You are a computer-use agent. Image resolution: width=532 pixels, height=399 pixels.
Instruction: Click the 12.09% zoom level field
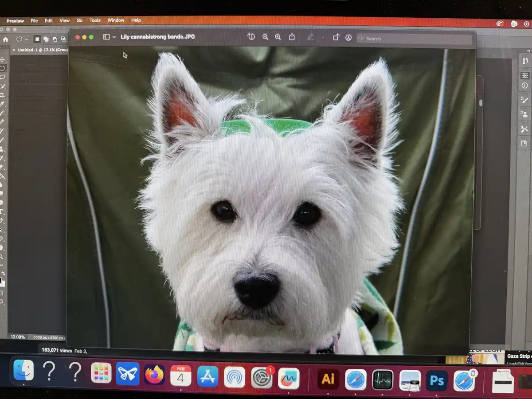(18, 337)
